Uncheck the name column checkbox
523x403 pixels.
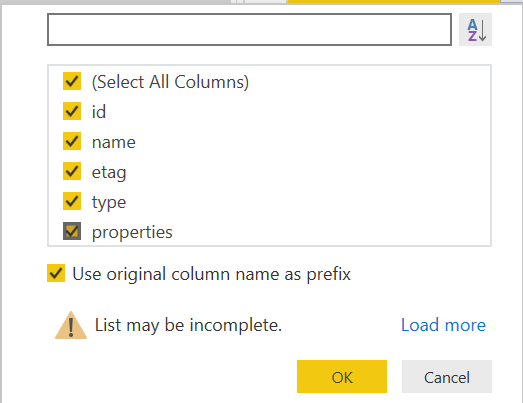pos(72,141)
